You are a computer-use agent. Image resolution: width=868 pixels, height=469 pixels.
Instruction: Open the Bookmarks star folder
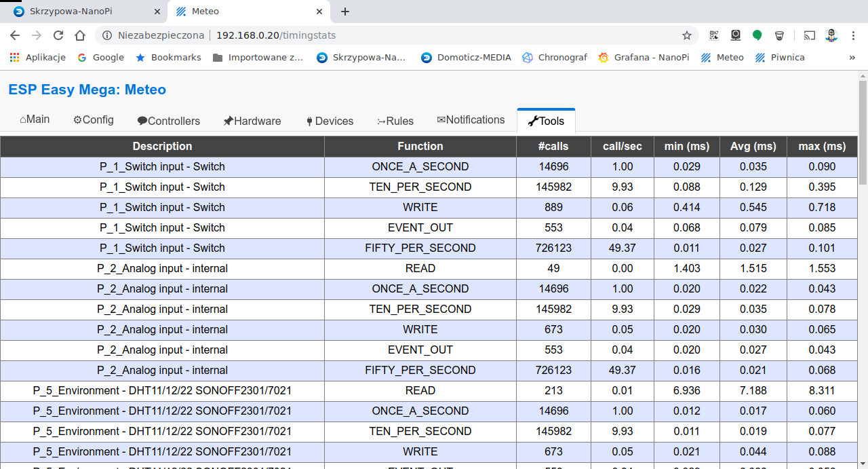[168, 58]
